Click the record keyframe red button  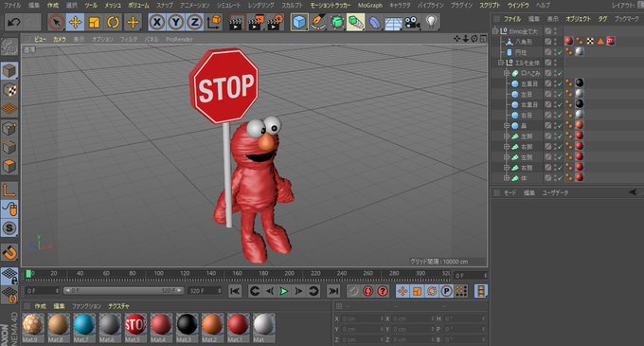pyautogui.click(x=367, y=291)
